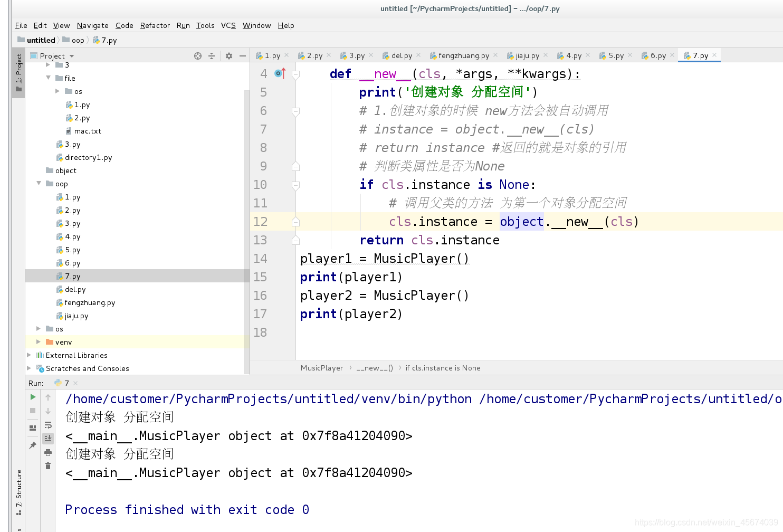Open the File menu
783x532 pixels.
[21, 25]
